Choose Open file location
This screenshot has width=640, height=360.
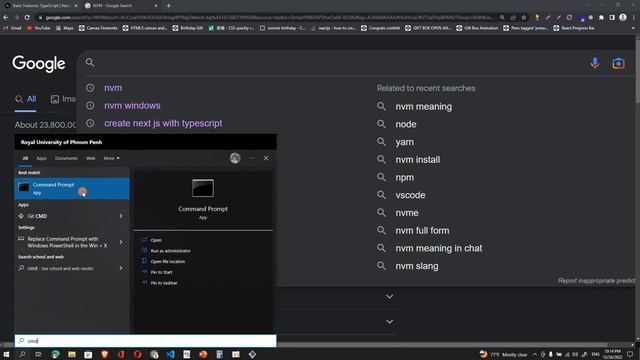coord(167,261)
